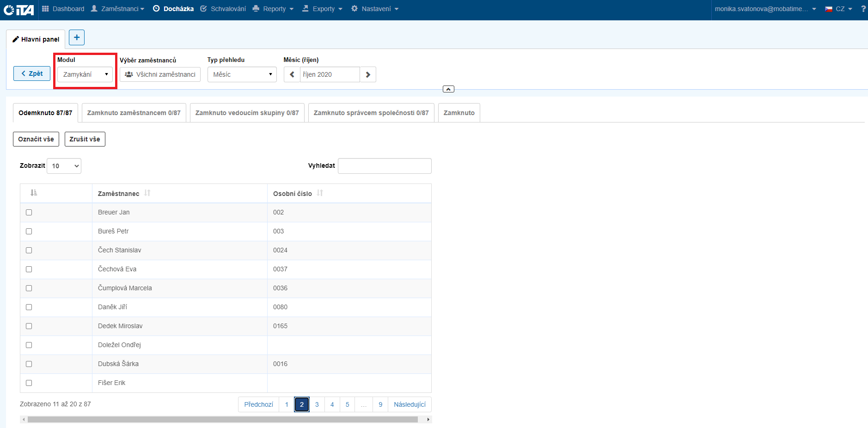Screen dimensions: 868x428
Task: Click the horizontal scrollbar under the table
Action: (x=222, y=420)
